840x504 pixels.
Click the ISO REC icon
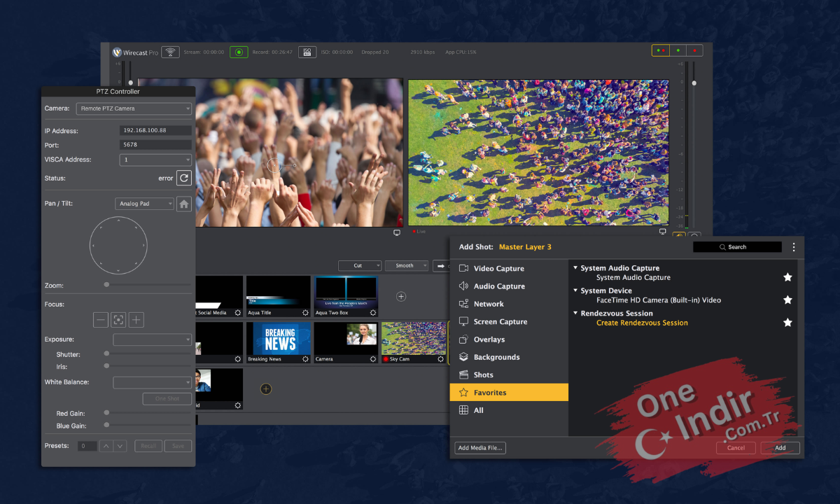click(307, 52)
